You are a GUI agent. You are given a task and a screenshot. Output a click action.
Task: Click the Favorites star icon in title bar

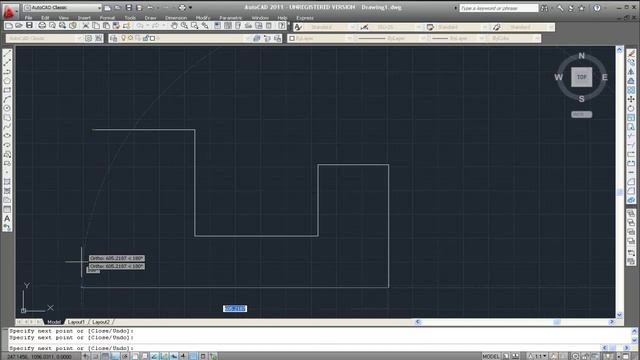[582, 8]
